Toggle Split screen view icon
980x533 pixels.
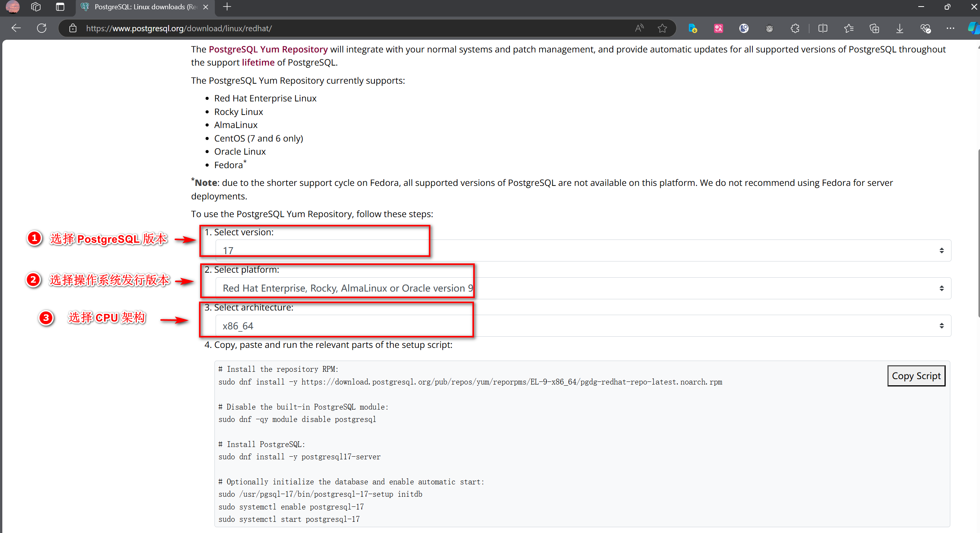click(x=823, y=28)
